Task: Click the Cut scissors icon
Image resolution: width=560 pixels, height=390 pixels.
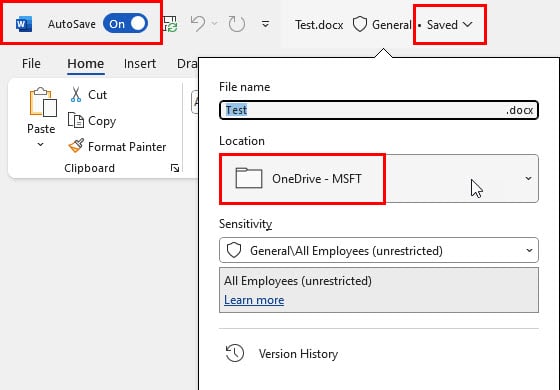Action: (x=76, y=95)
